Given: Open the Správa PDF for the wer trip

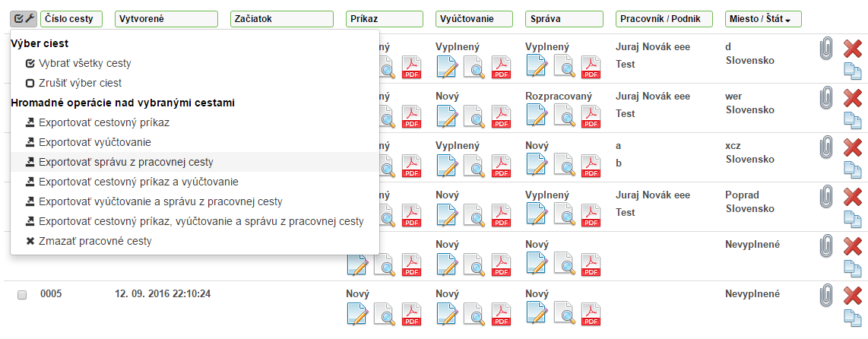Looking at the screenshot, I should pos(591,116).
